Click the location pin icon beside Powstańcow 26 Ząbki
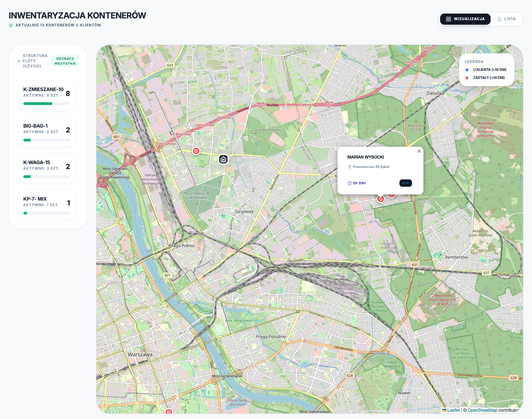This screenshot has height=419, width=532. click(x=350, y=167)
